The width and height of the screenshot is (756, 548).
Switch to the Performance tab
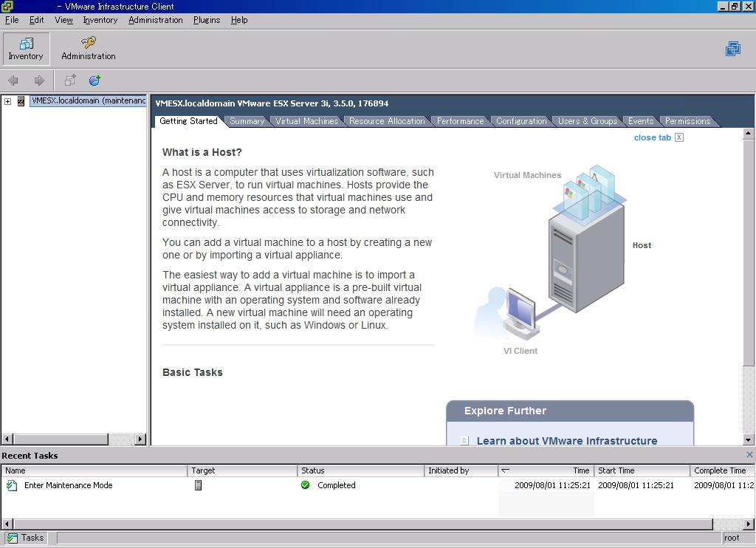click(x=461, y=121)
